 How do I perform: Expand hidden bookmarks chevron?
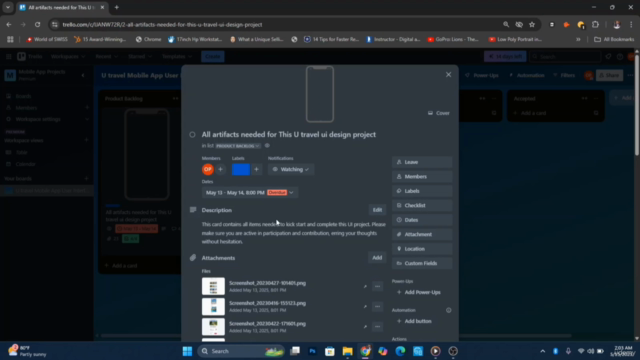(x=578, y=39)
